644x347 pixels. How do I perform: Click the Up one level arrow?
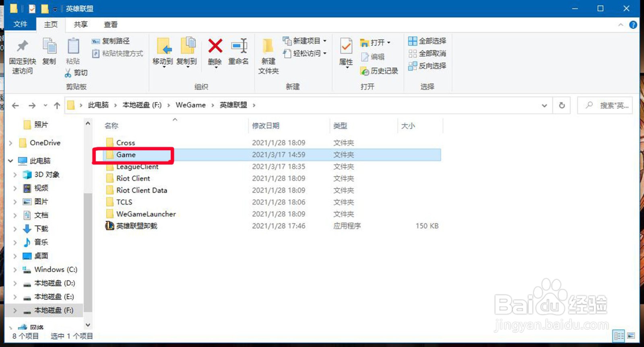coord(57,105)
